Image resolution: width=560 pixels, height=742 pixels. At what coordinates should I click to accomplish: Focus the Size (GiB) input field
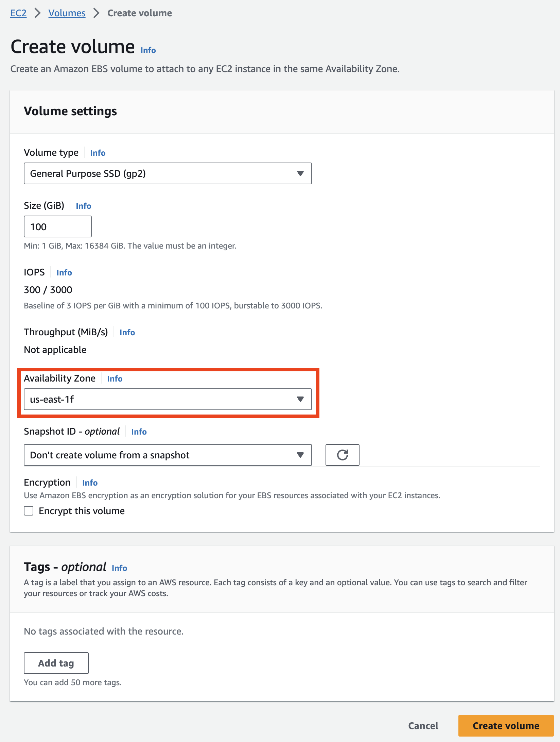point(57,226)
